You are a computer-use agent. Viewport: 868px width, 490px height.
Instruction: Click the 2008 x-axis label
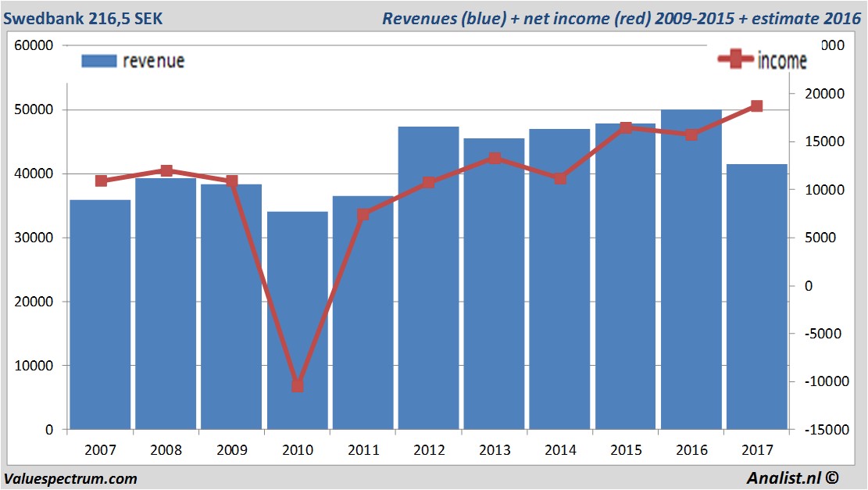point(166,449)
